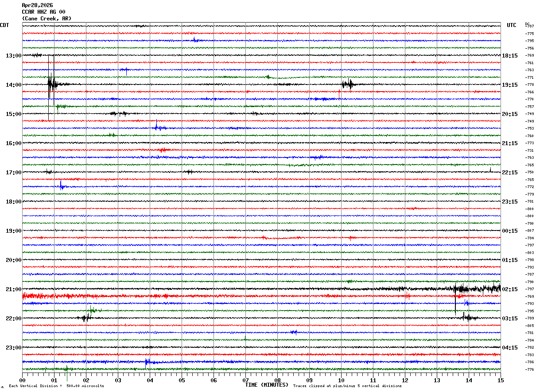Image resolution: width=536 pixels, height=392 pixels.
Task: Select minute tick label 10 on time axis
Action: click(341, 380)
